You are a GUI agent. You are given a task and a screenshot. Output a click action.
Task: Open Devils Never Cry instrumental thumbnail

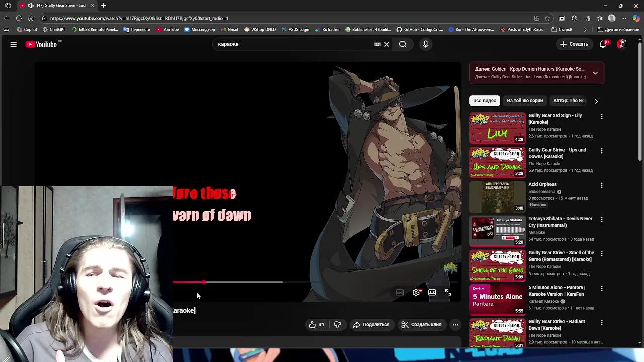498,231
